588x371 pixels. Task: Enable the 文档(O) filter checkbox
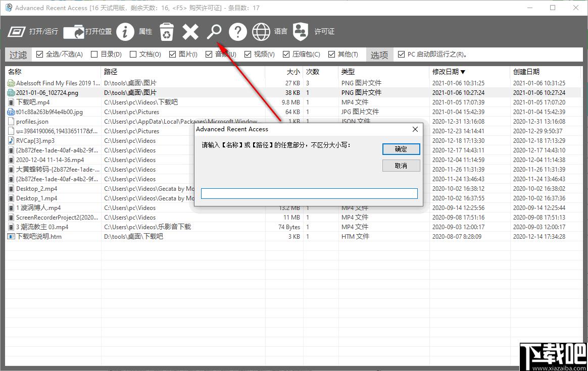(x=133, y=55)
